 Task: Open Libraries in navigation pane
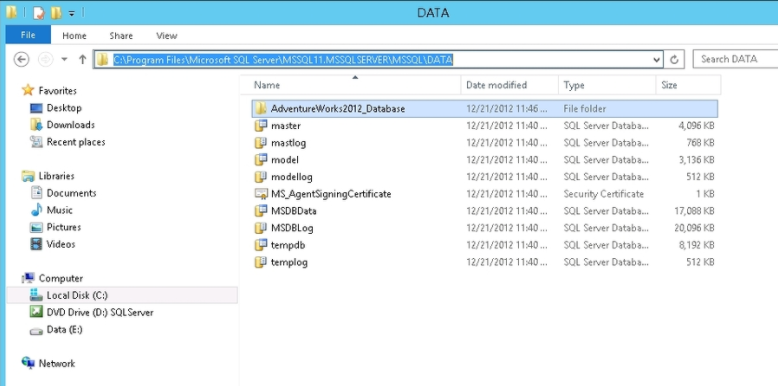click(x=57, y=176)
